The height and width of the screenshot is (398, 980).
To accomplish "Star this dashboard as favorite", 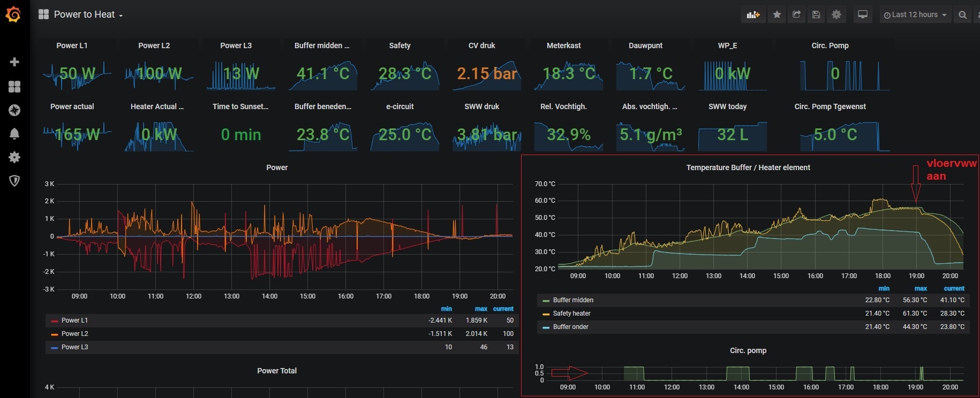I will [x=777, y=15].
